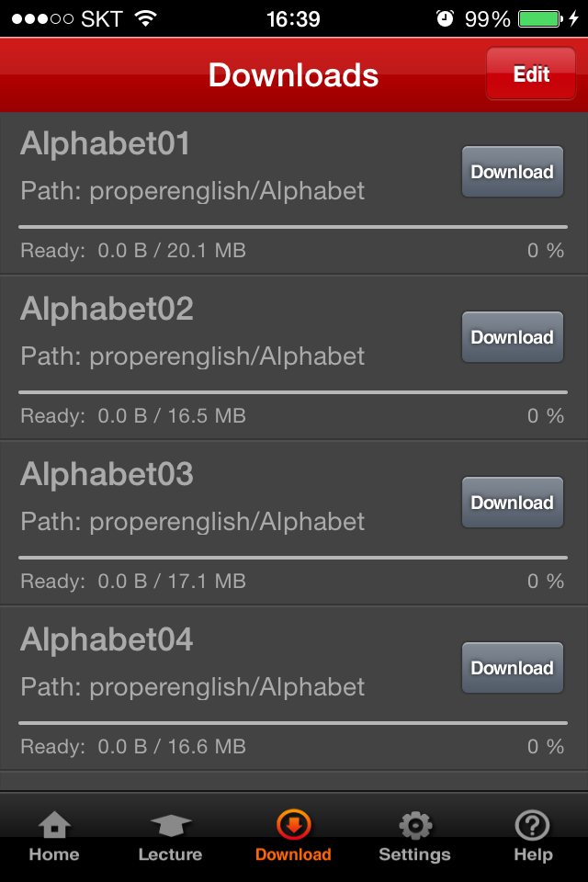The width and height of the screenshot is (588, 882).
Task: Start the Alphabet03 download
Action: pos(512,503)
